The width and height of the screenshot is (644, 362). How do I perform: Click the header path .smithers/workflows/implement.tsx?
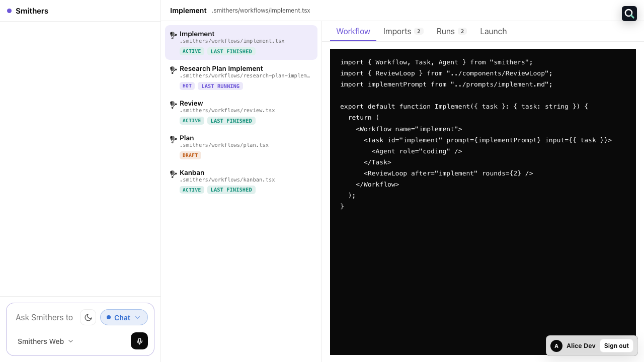261,11
